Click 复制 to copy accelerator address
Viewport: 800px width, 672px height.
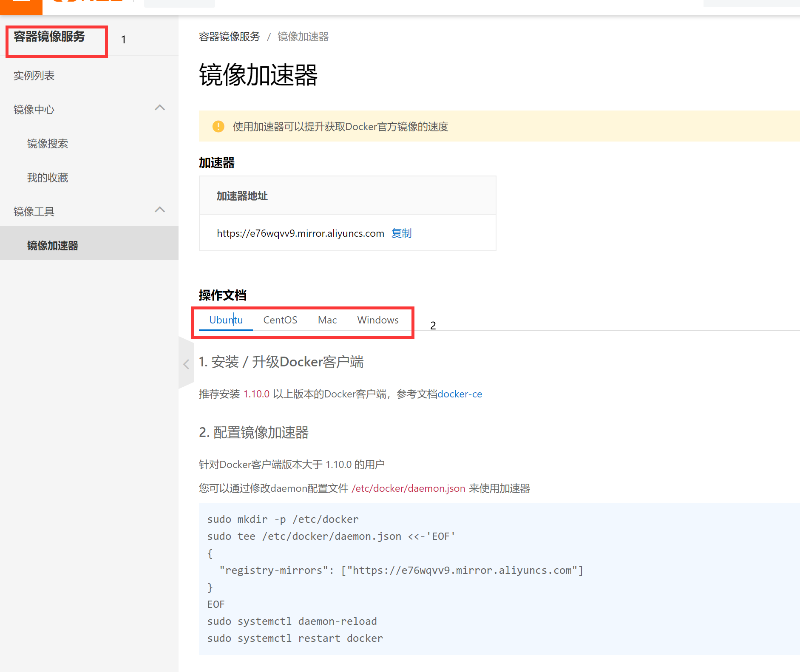click(x=401, y=233)
